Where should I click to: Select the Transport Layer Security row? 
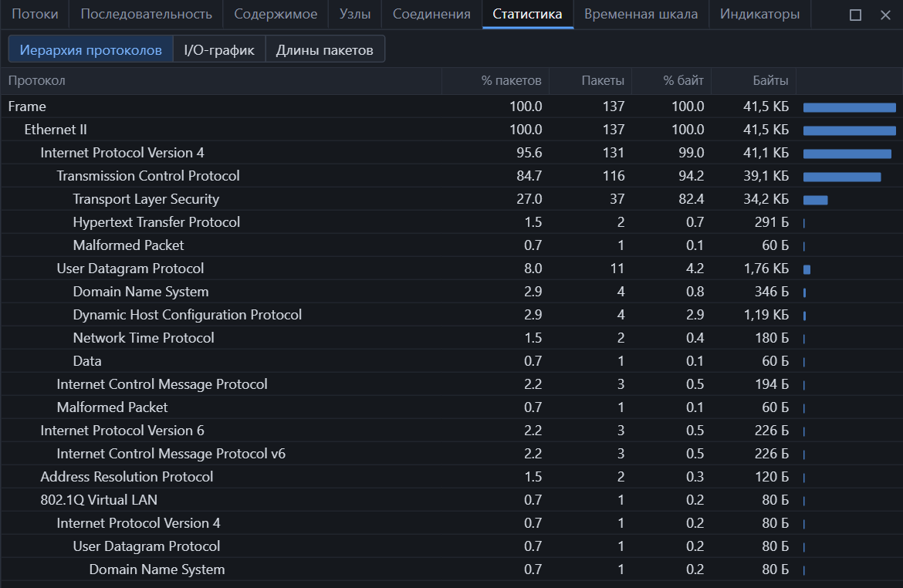point(451,198)
